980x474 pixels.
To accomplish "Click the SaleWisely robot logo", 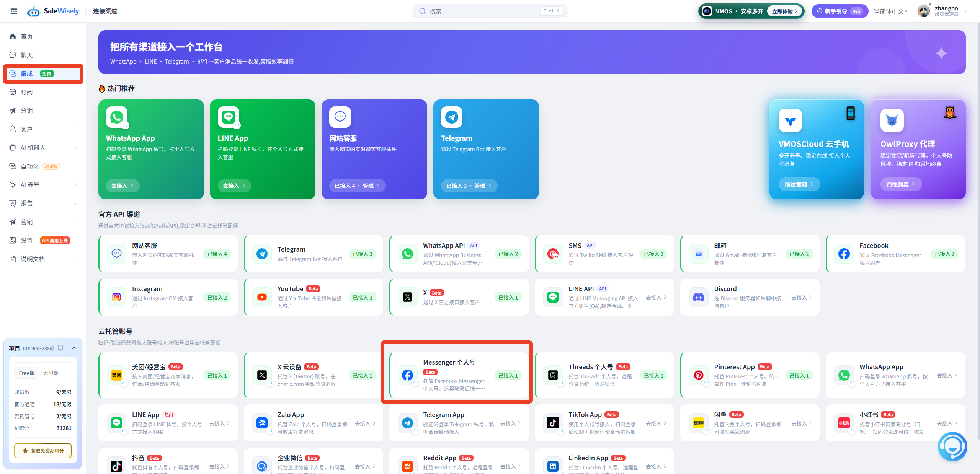I will [34, 11].
